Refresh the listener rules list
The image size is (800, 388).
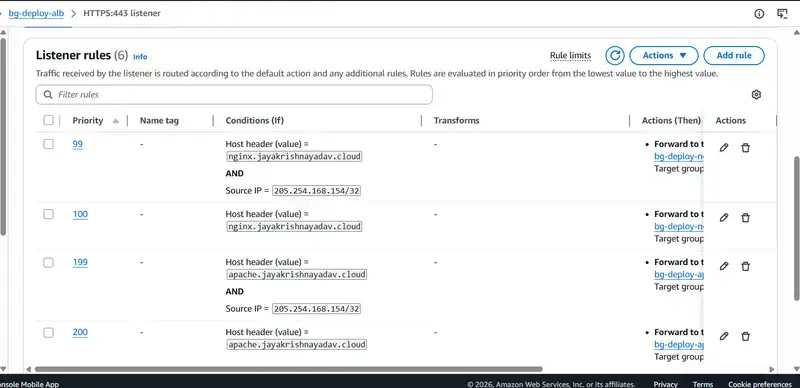[x=615, y=55]
